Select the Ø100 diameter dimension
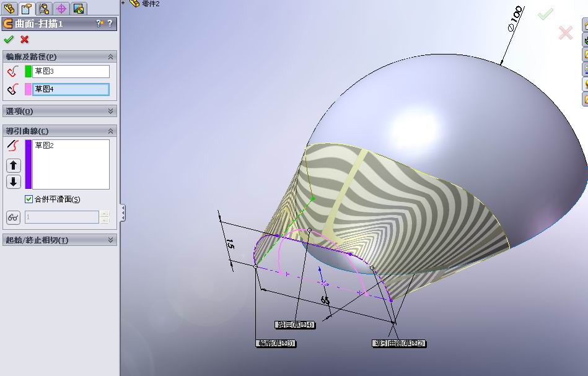 tap(515, 19)
